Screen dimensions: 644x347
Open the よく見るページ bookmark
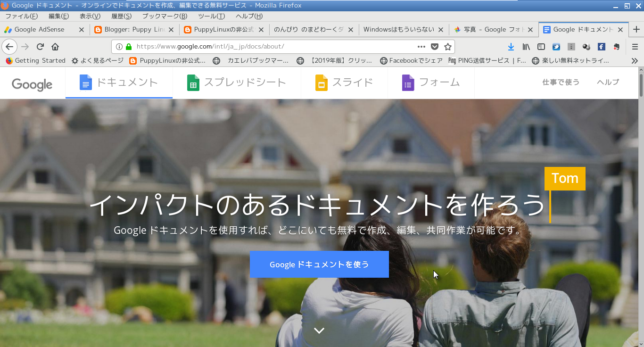(97, 60)
